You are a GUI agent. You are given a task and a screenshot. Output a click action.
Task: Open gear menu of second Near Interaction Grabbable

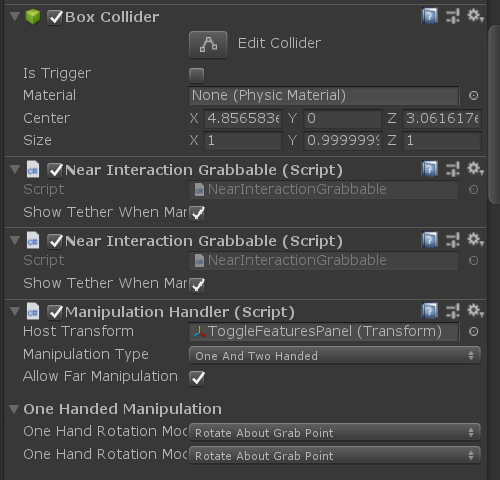tap(475, 240)
